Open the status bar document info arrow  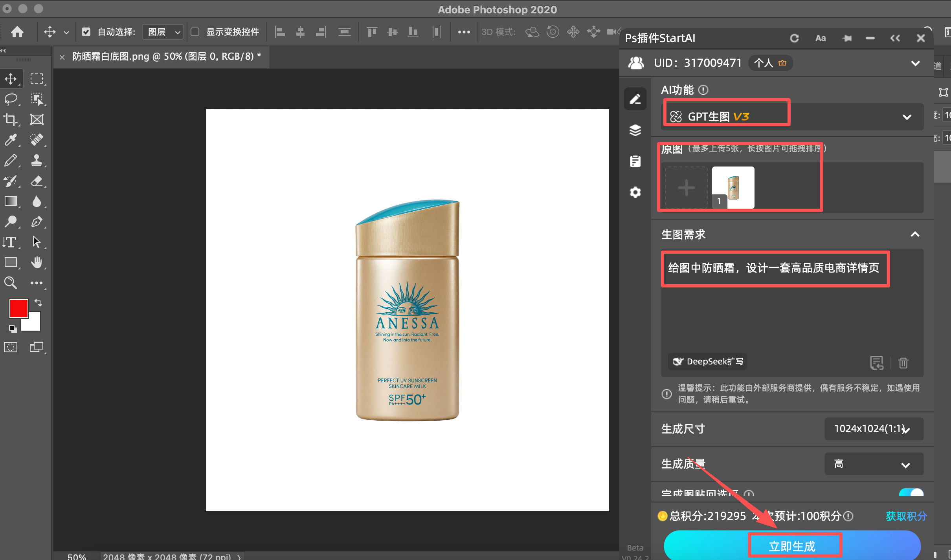tap(239, 556)
